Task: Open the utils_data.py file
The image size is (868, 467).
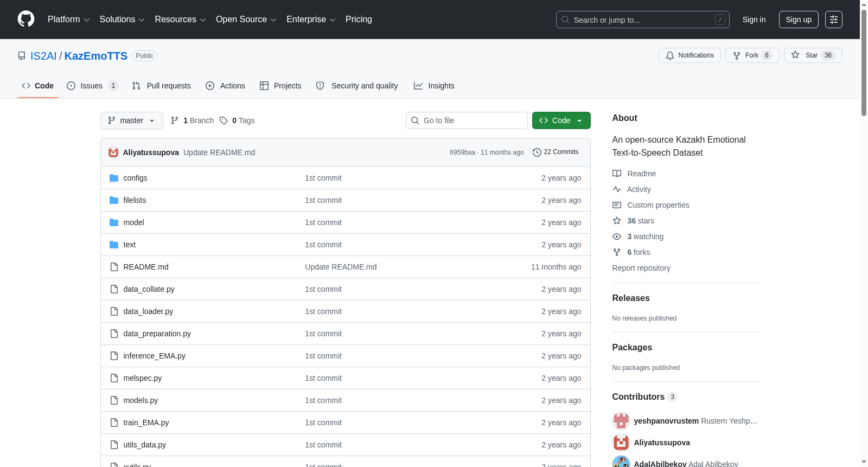Action: (x=145, y=445)
